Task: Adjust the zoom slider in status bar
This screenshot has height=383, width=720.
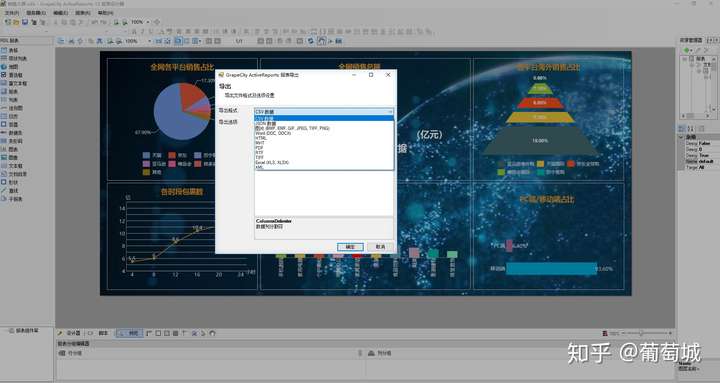Action: (641, 333)
